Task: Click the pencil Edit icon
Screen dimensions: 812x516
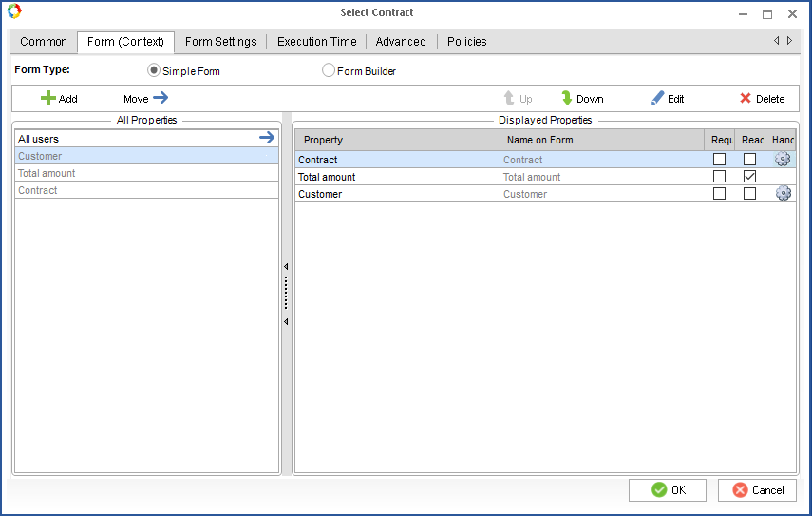Action: point(657,99)
